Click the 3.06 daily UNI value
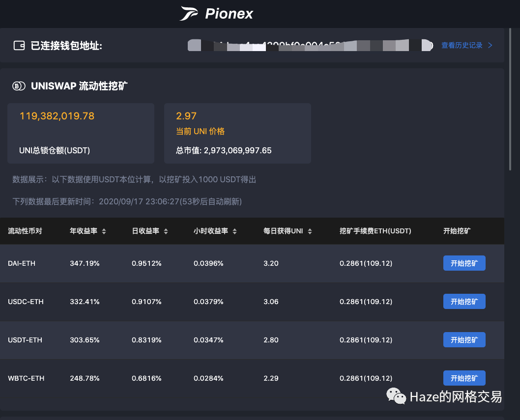520x420 pixels. pyautogui.click(x=271, y=302)
